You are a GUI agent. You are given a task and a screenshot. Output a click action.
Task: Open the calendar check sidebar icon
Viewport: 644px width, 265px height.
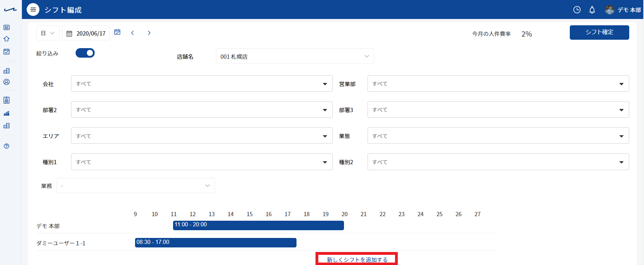point(6,51)
